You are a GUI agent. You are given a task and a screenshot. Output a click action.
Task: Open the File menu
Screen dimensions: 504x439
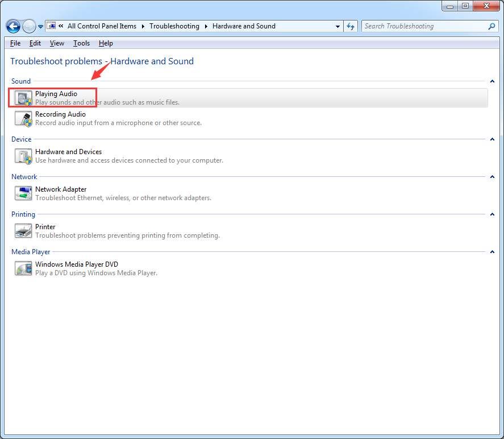click(x=15, y=43)
